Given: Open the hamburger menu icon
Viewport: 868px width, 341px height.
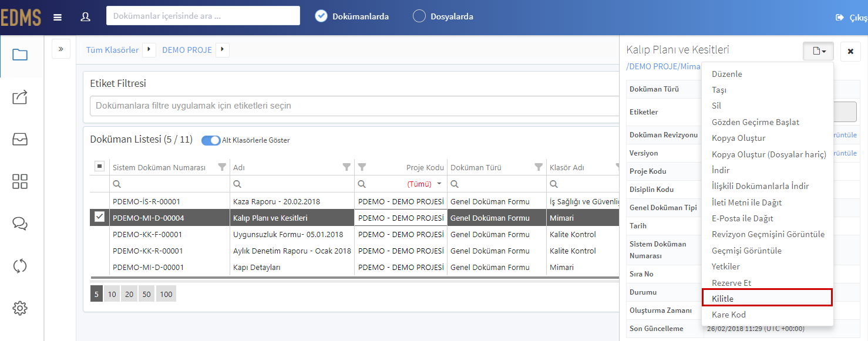Looking at the screenshot, I should click(x=58, y=17).
